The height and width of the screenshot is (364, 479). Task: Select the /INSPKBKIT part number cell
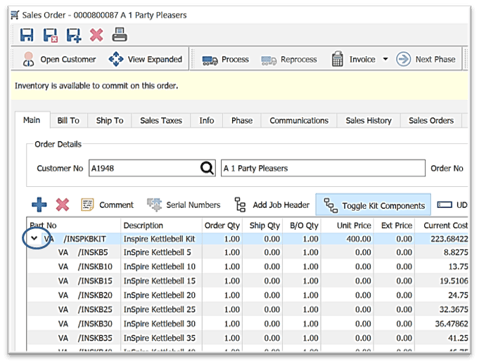pyautogui.click(x=85, y=239)
